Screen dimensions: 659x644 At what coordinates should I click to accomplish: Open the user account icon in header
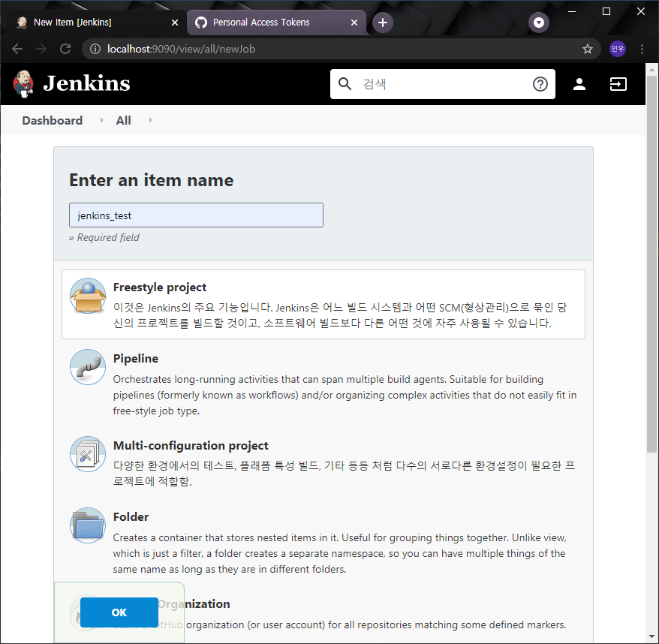point(579,84)
